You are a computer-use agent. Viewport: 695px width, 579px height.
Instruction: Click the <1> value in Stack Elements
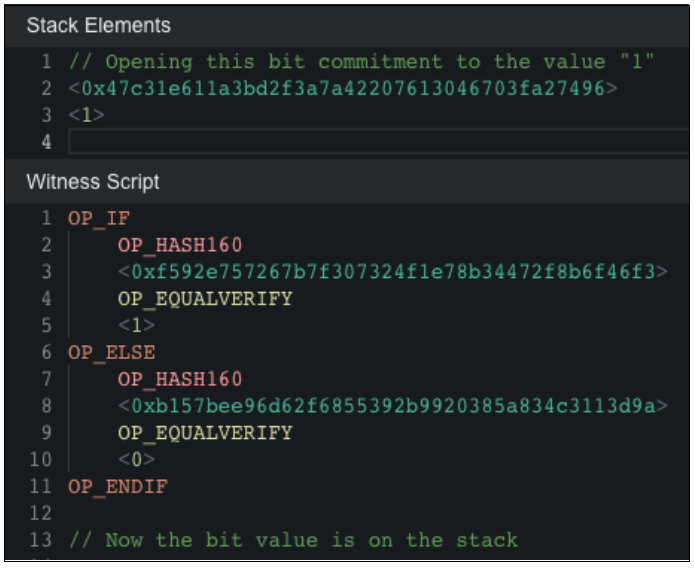[x=86, y=116]
